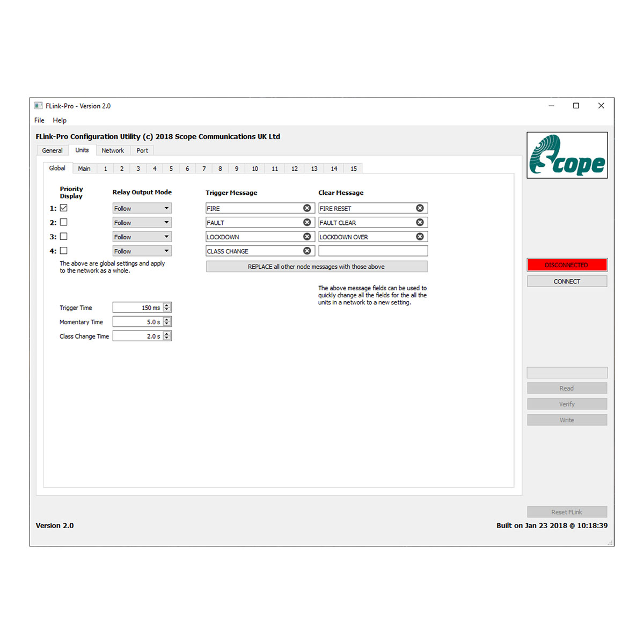Clear the FAULT trigger message text
The width and height of the screenshot is (644, 644).
pyautogui.click(x=307, y=222)
